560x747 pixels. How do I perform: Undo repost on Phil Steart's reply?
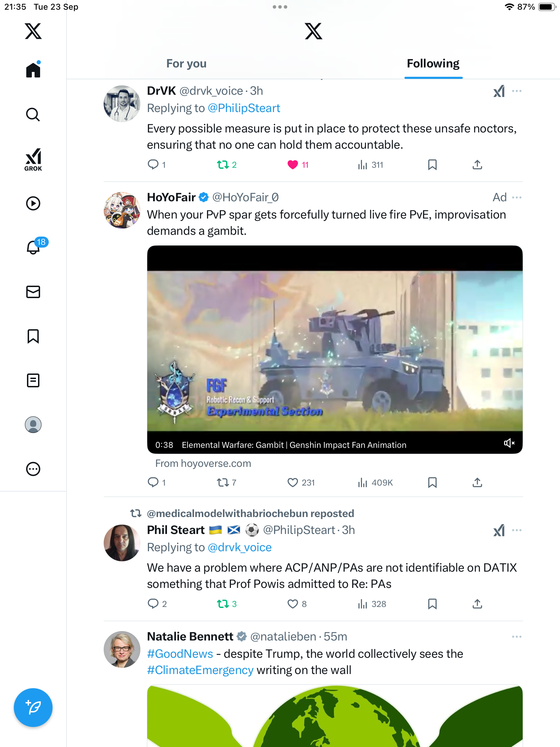[223, 604]
